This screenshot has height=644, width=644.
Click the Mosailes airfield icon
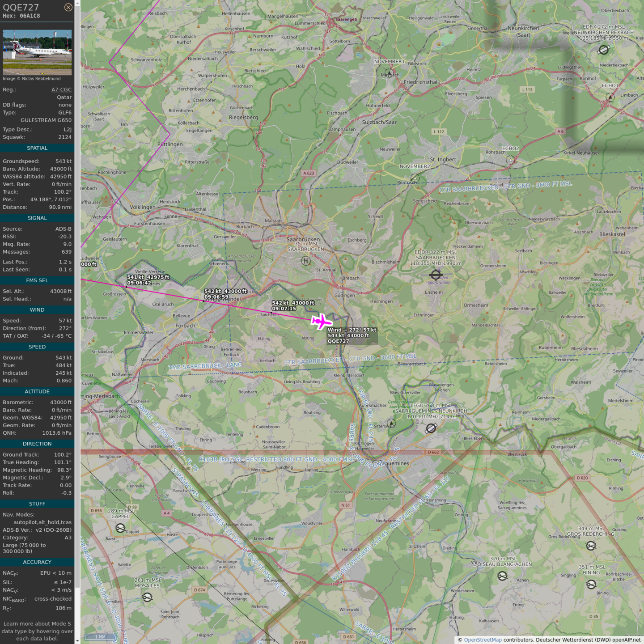(147, 597)
